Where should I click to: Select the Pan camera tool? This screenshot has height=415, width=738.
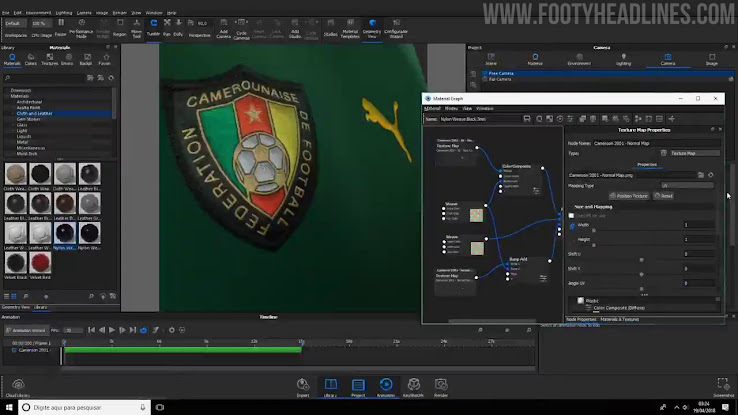click(167, 28)
